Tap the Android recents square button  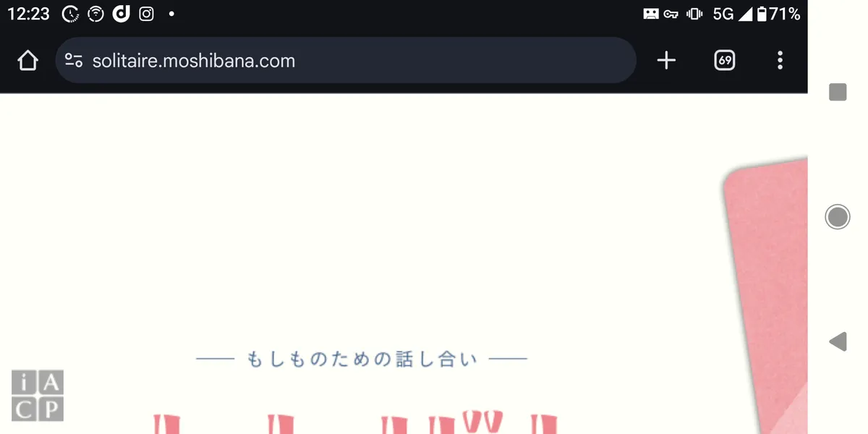[838, 92]
